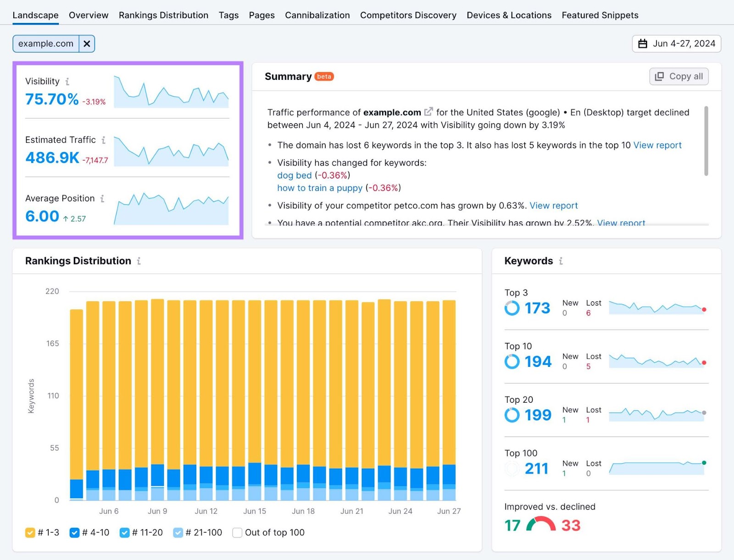Open example.com via the external link icon
The width and height of the screenshot is (734, 560).
point(428,111)
